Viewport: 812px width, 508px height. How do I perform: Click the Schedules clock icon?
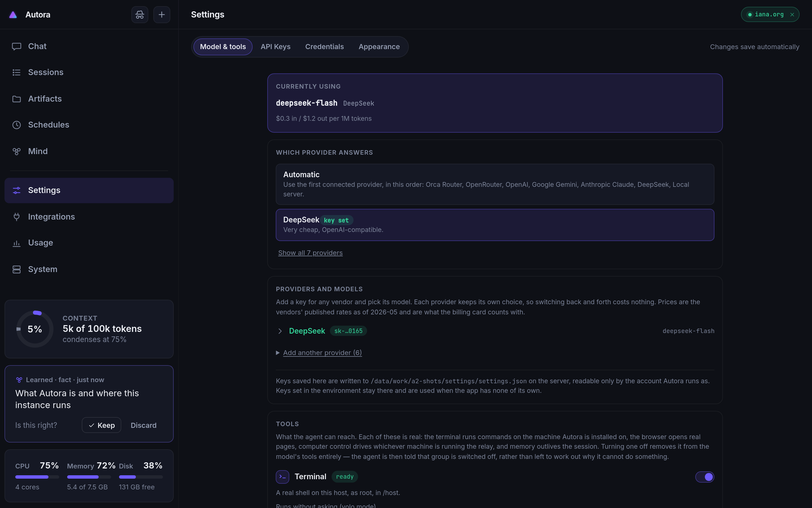(16, 125)
